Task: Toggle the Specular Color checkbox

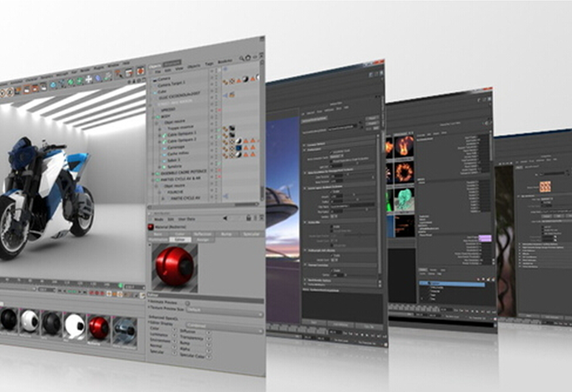Action: tap(209, 356)
